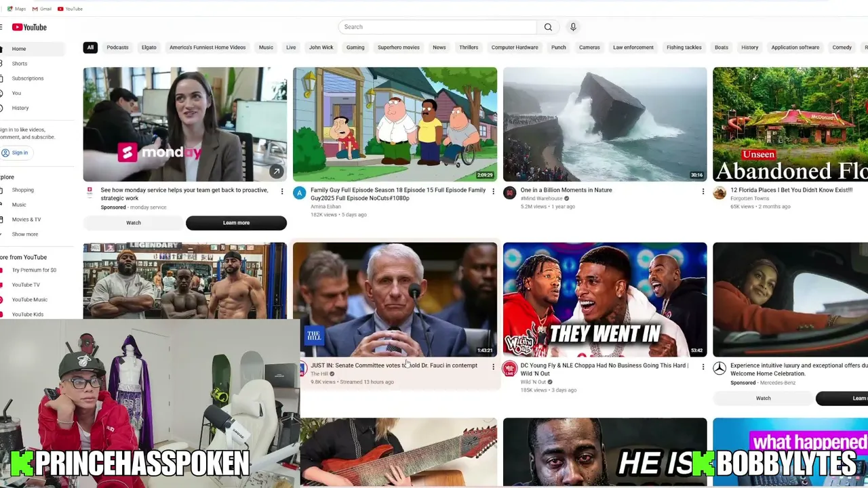Screen dimensions: 868x488
Task: Go to Home in the sidebar
Action: [31, 49]
